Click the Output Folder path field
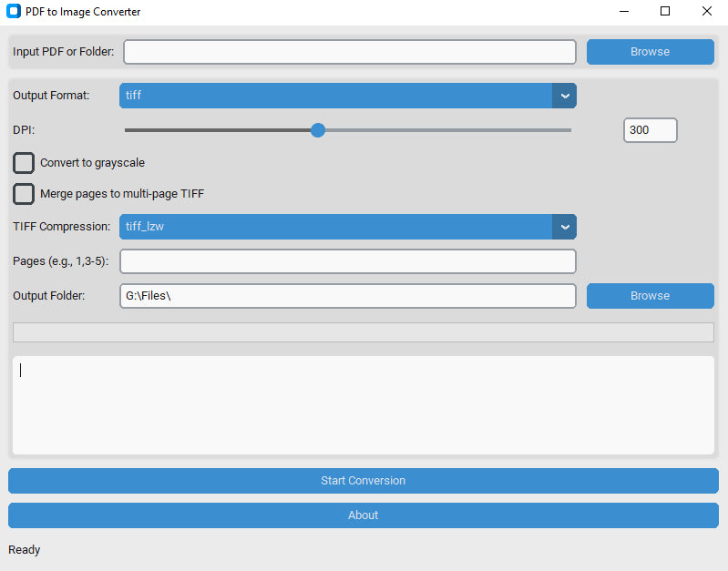 [348, 296]
